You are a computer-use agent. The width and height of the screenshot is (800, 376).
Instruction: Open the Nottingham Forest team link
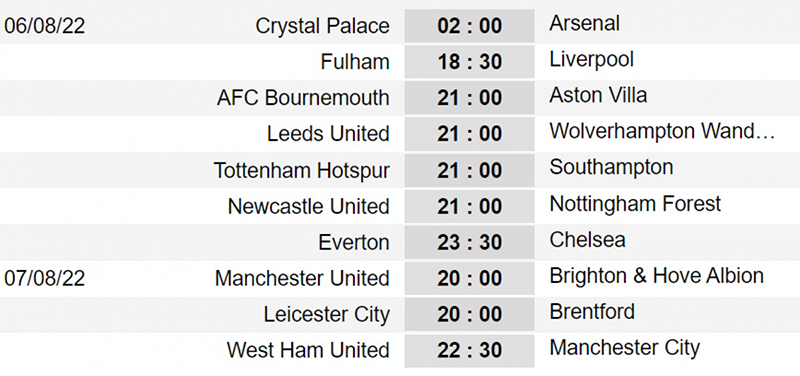635,204
